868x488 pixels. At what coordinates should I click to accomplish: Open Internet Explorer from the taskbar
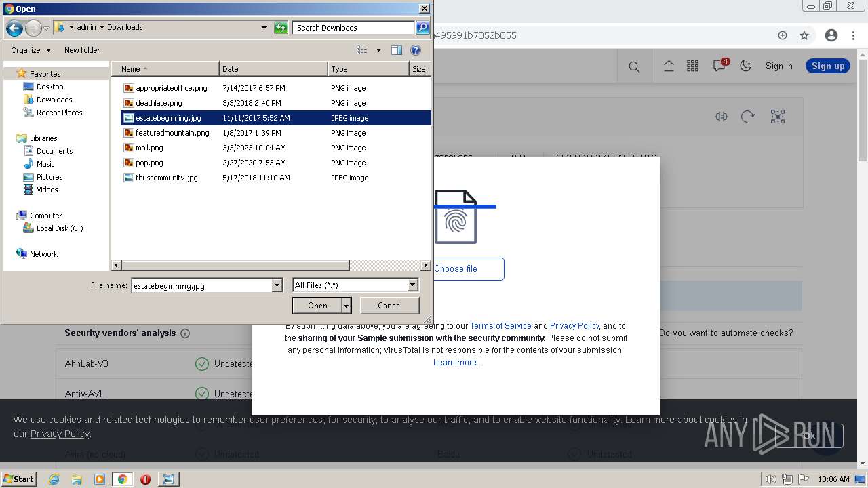54,479
